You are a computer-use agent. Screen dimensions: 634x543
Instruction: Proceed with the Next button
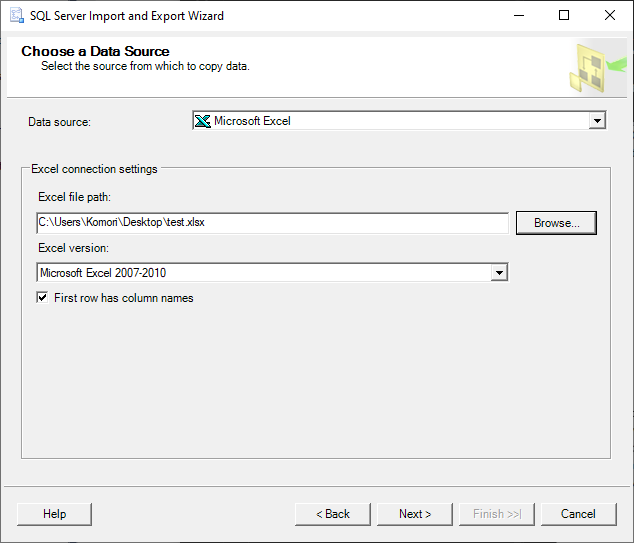tap(414, 514)
